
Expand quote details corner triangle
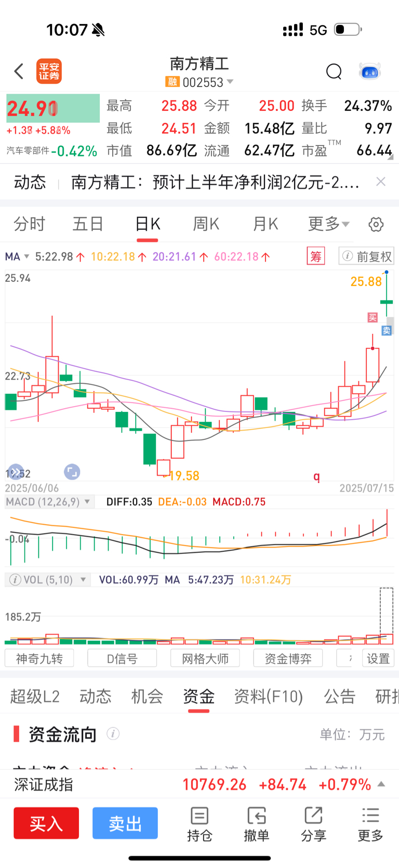[x=390, y=157]
